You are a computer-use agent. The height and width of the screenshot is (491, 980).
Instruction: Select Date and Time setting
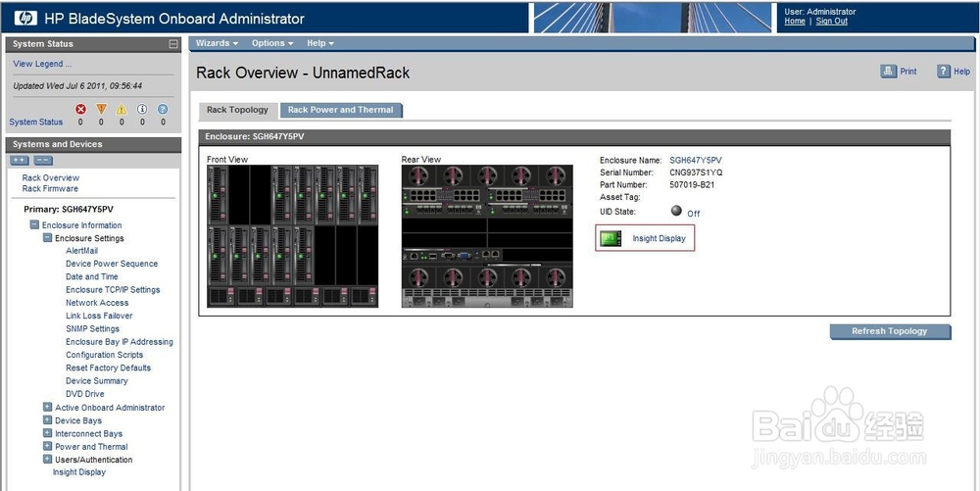(x=92, y=276)
